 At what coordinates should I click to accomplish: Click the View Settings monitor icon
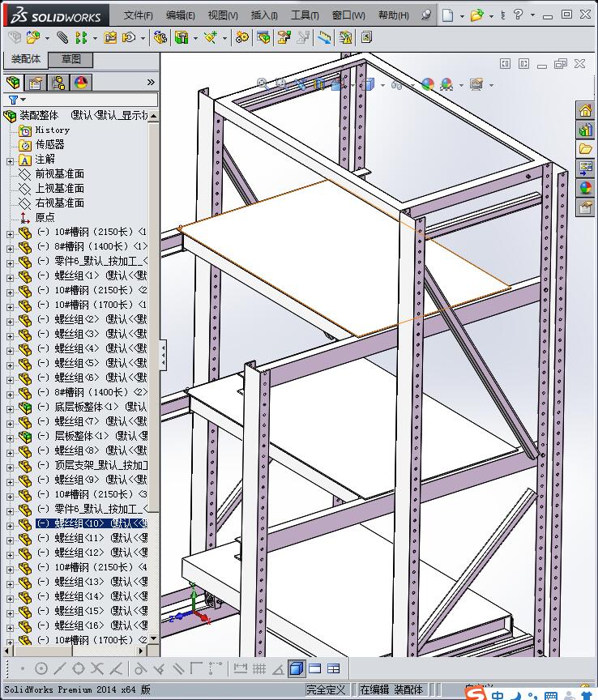click(x=476, y=84)
